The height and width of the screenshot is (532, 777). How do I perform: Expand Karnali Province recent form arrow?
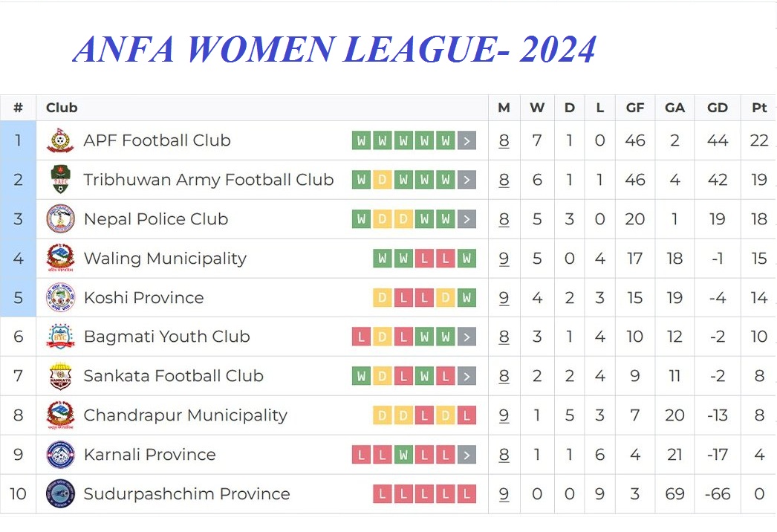pyautogui.click(x=466, y=455)
